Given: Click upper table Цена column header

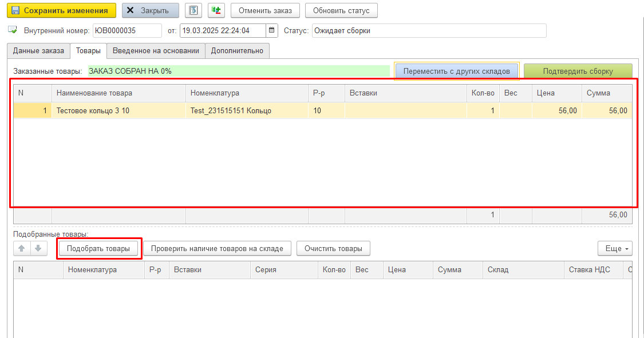Looking at the screenshot, I should pos(556,93).
